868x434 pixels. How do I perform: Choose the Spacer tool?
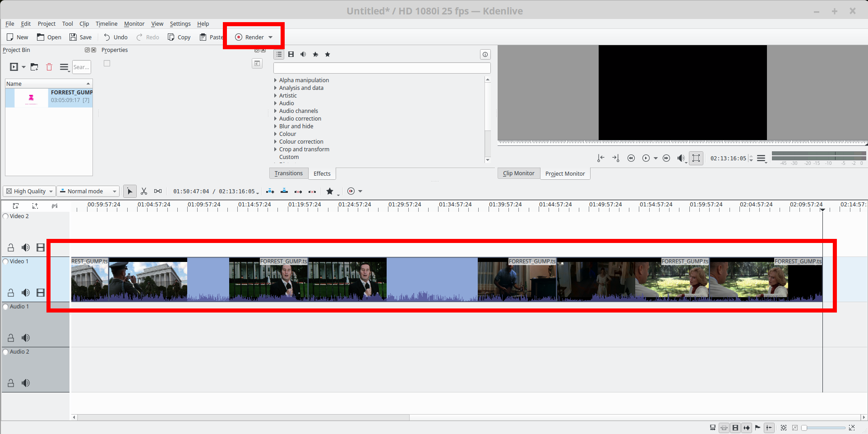[x=158, y=191]
